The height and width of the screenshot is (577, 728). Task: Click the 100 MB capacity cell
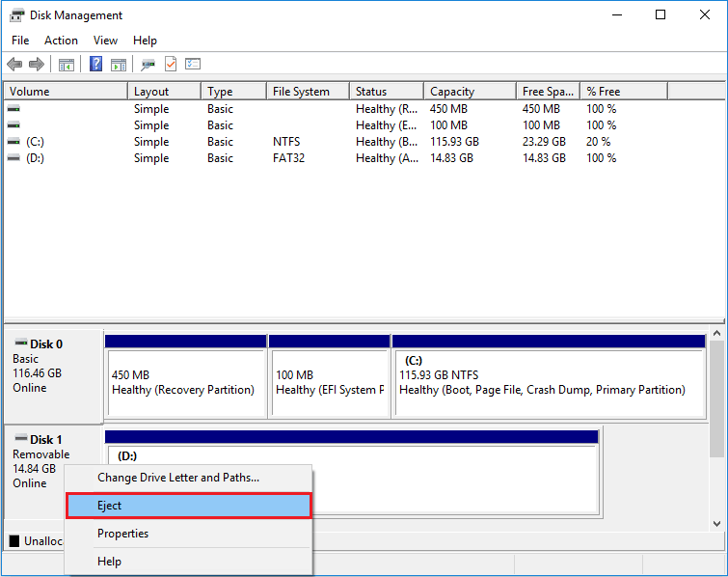coord(448,125)
